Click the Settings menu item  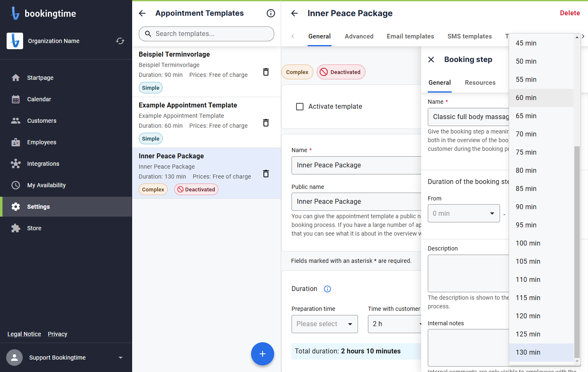[66, 207]
